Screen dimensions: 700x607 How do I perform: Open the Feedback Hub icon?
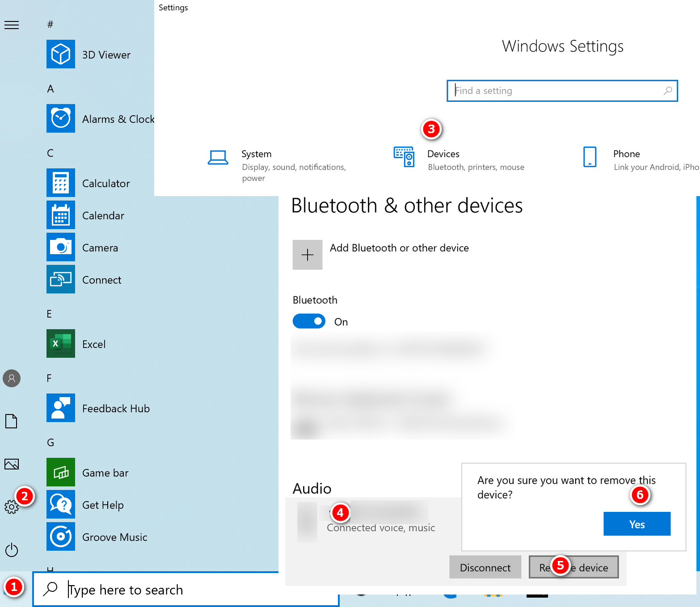click(x=61, y=408)
